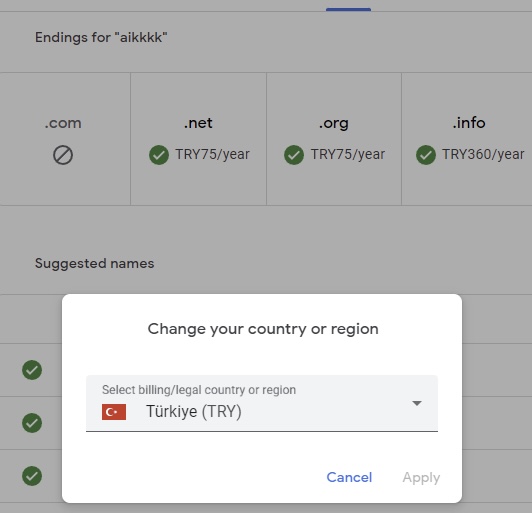Expand the country dropdown arrow
Image resolution: width=532 pixels, height=513 pixels.
click(x=417, y=403)
